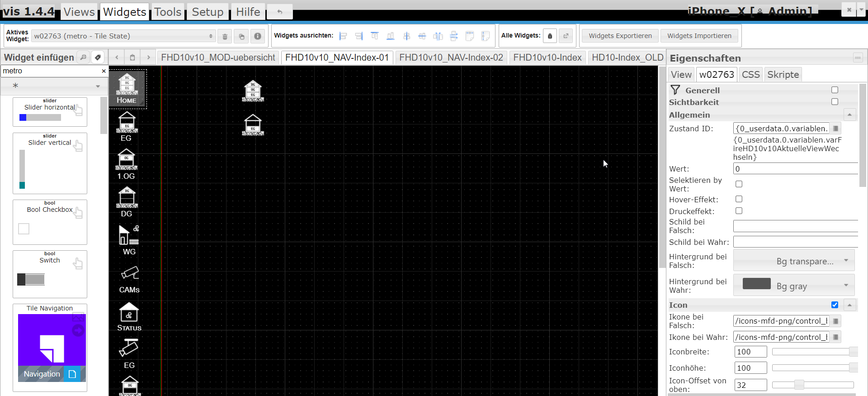Enable Selektieren by Wert checkbox

(739, 184)
